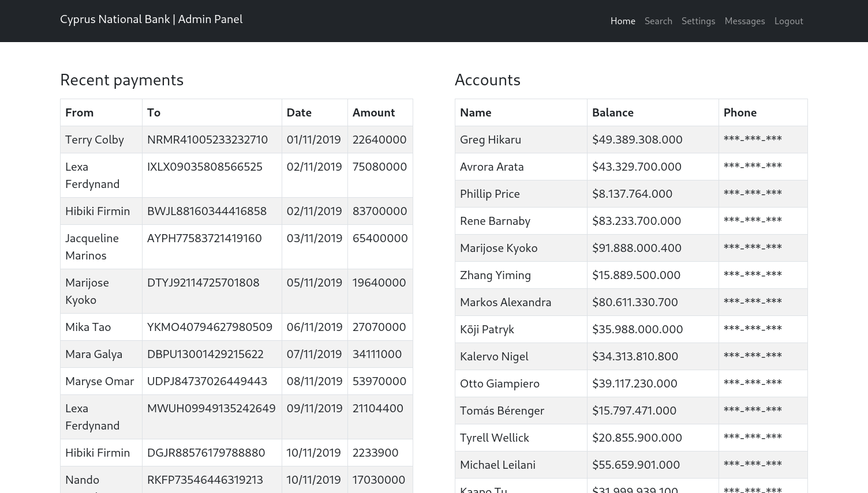View the Messages page
Screen dimensions: 868x493
[x=744, y=21]
